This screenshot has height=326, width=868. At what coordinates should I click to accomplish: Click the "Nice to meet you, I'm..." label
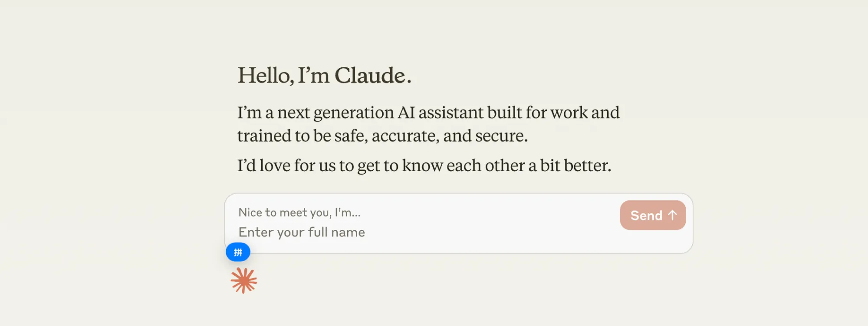point(299,213)
